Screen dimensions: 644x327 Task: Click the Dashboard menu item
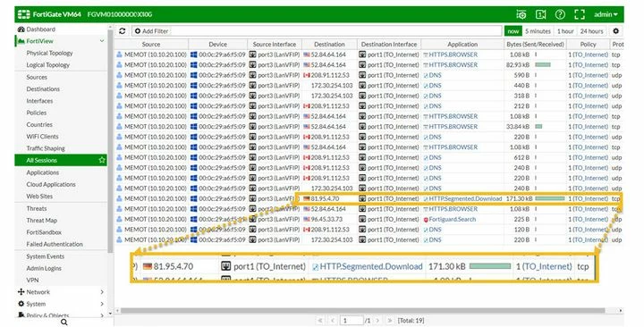point(40,29)
